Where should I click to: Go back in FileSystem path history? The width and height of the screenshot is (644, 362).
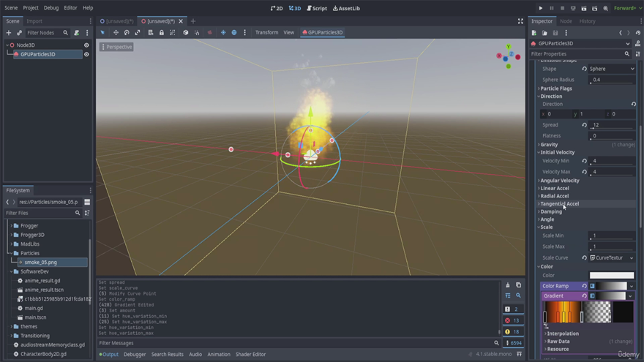click(7, 202)
